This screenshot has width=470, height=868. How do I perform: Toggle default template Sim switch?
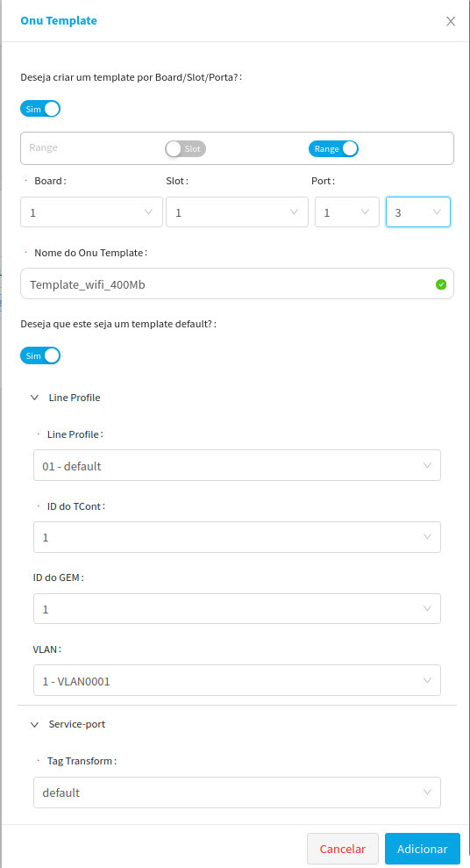click(x=40, y=355)
